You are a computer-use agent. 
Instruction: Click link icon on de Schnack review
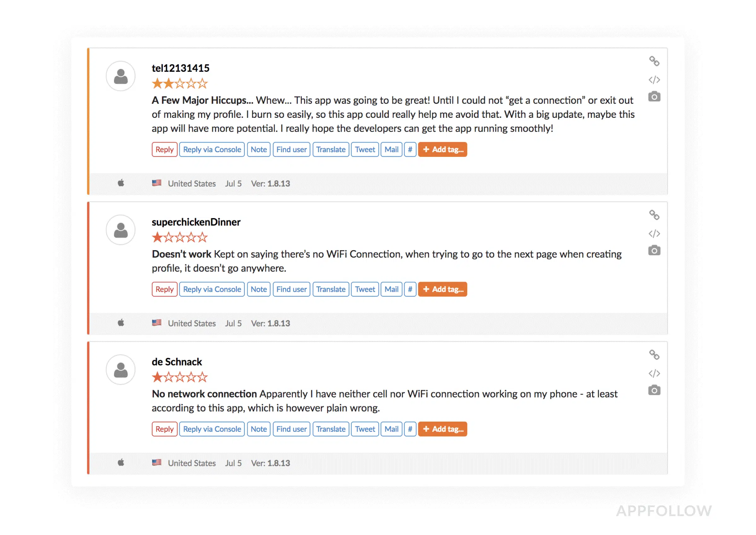[x=654, y=354]
